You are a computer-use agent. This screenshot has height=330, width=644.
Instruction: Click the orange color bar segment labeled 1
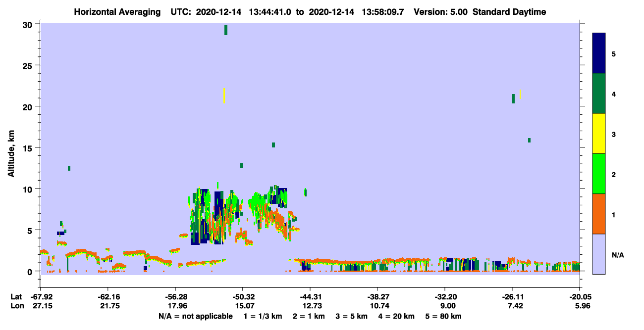point(599,214)
